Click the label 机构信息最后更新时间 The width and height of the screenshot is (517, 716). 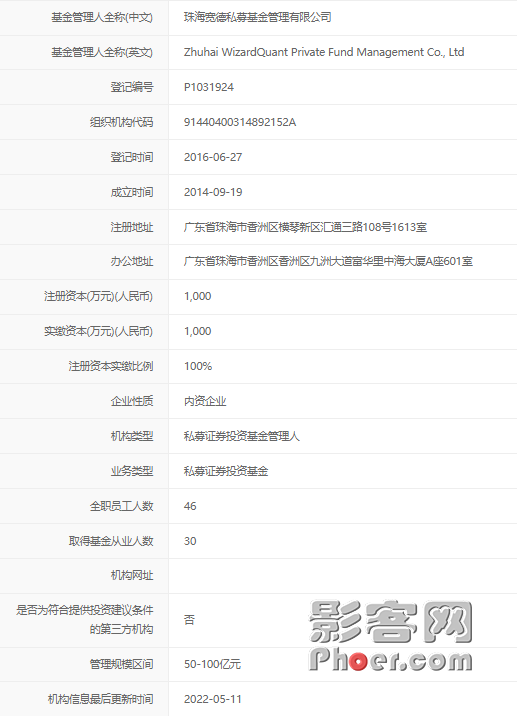[x=100, y=699]
